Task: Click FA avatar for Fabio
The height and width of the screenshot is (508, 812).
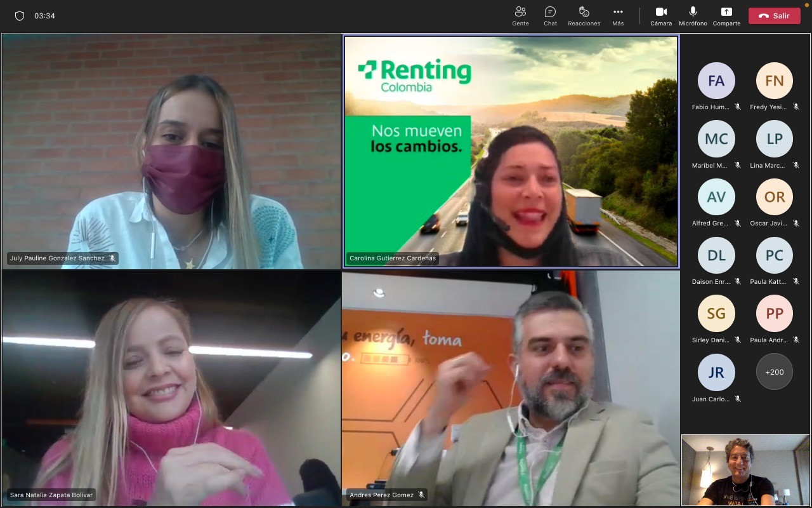Action: click(x=716, y=81)
